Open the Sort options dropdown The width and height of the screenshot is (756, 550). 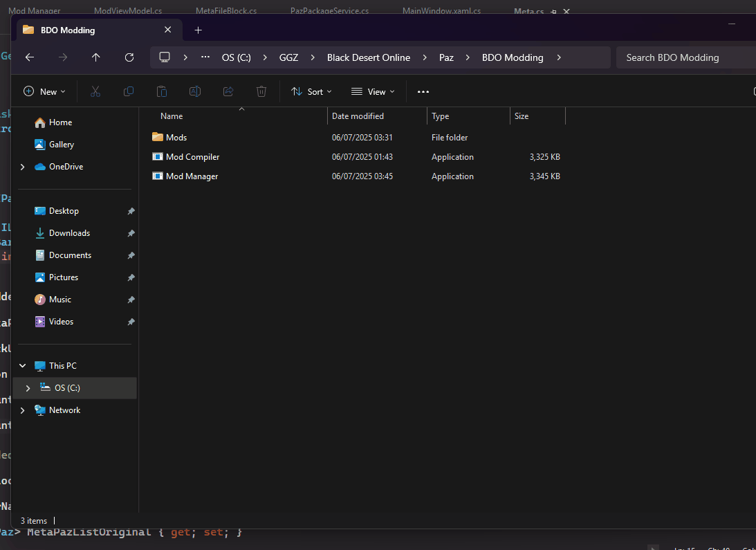[x=311, y=91]
